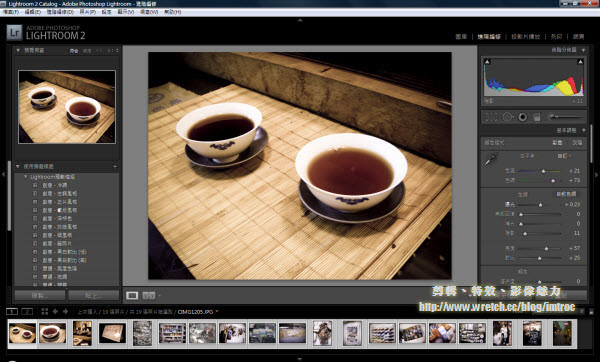This screenshot has height=362, width=600.
Task: Select the single teacup close-up filmstrip thumbnail
Action: click(52, 333)
